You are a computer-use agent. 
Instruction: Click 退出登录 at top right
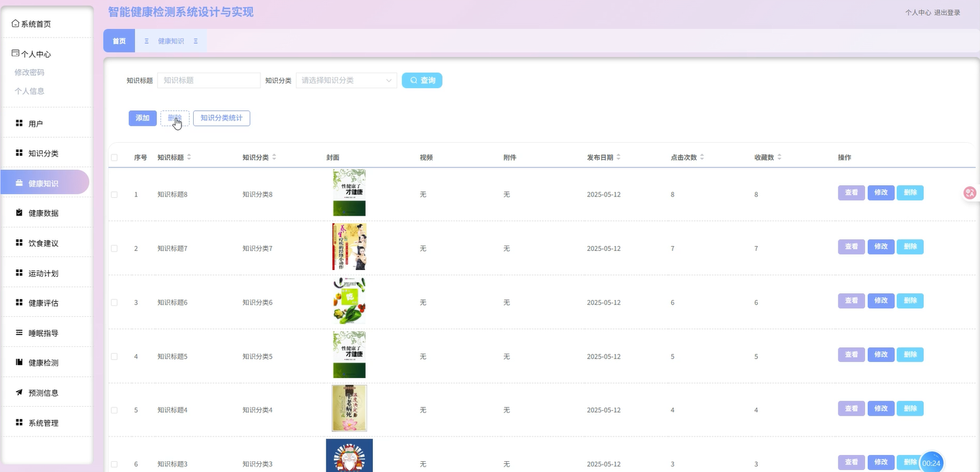coord(949,12)
